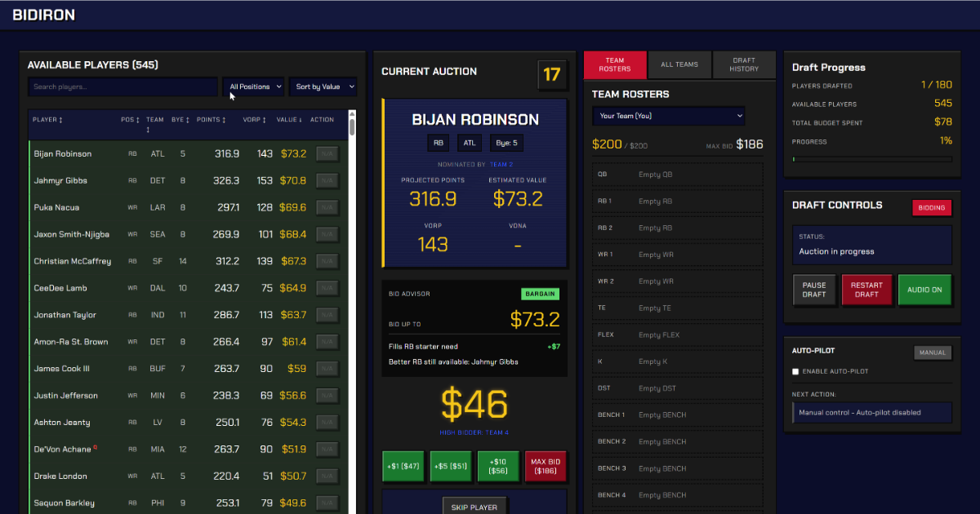This screenshot has width=980, height=514.
Task: Click the N/A action for Drake London row
Action: point(327,476)
